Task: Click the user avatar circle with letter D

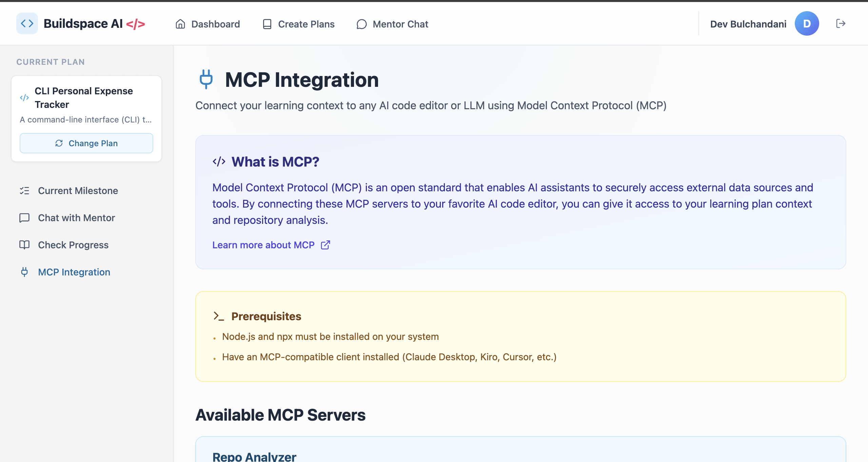Action: 807,23
